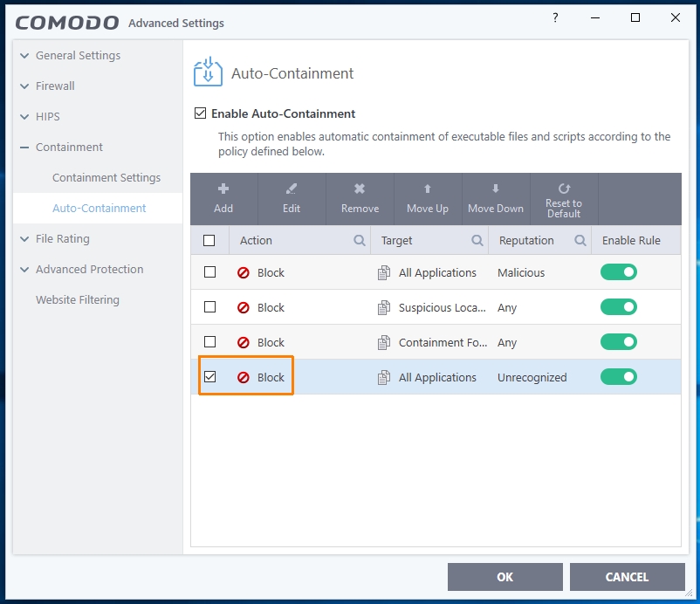Click the Move Down arrow icon
Viewport: 700px width, 604px height.
[x=496, y=189]
